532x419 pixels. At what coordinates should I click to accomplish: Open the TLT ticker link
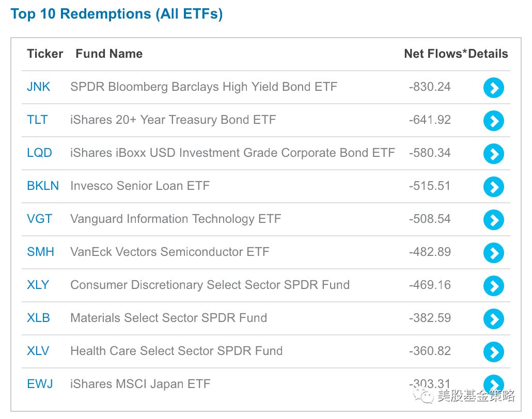tap(37, 120)
